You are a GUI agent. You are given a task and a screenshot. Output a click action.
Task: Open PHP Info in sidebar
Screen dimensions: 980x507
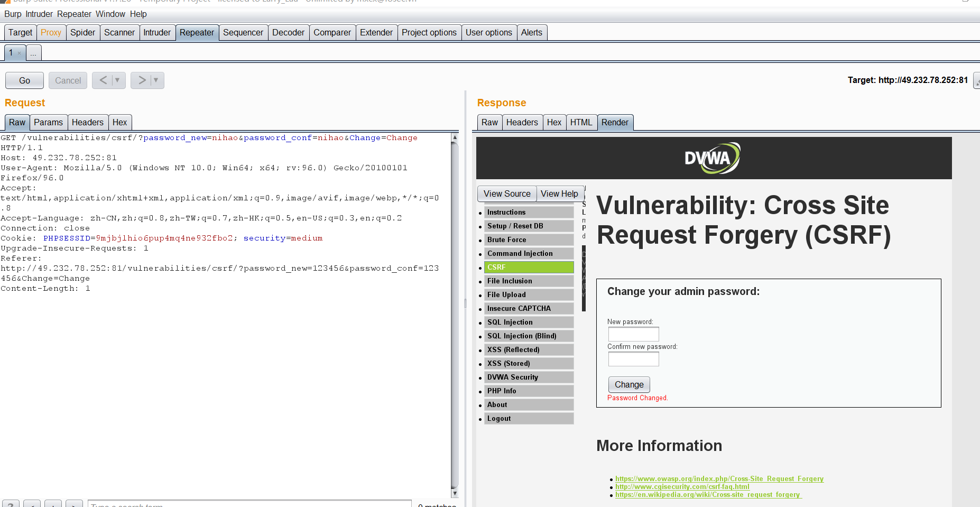click(529, 391)
